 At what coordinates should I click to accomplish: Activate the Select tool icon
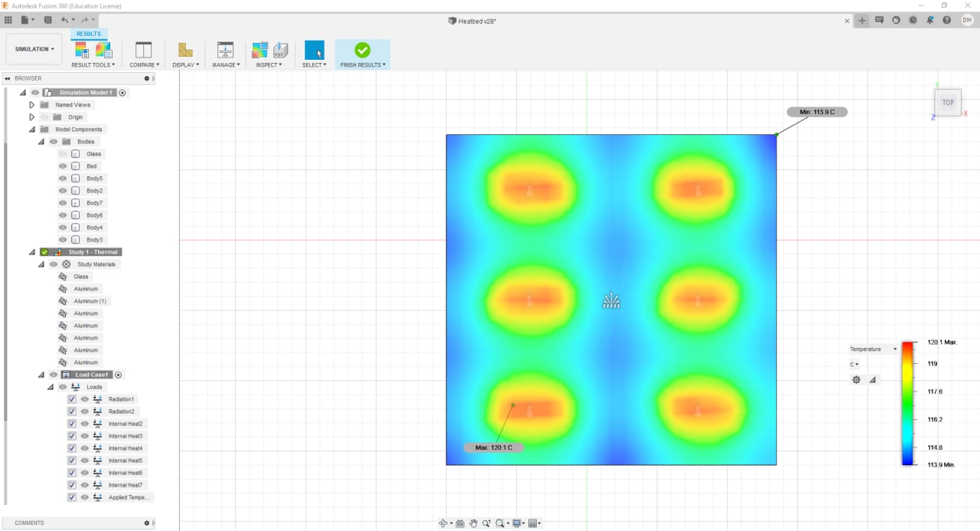click(314, 50)
